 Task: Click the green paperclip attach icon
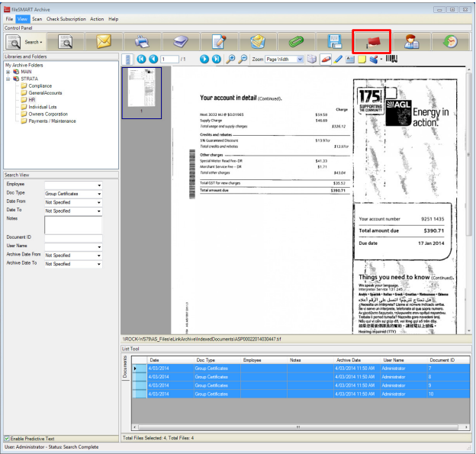point(296,42)
